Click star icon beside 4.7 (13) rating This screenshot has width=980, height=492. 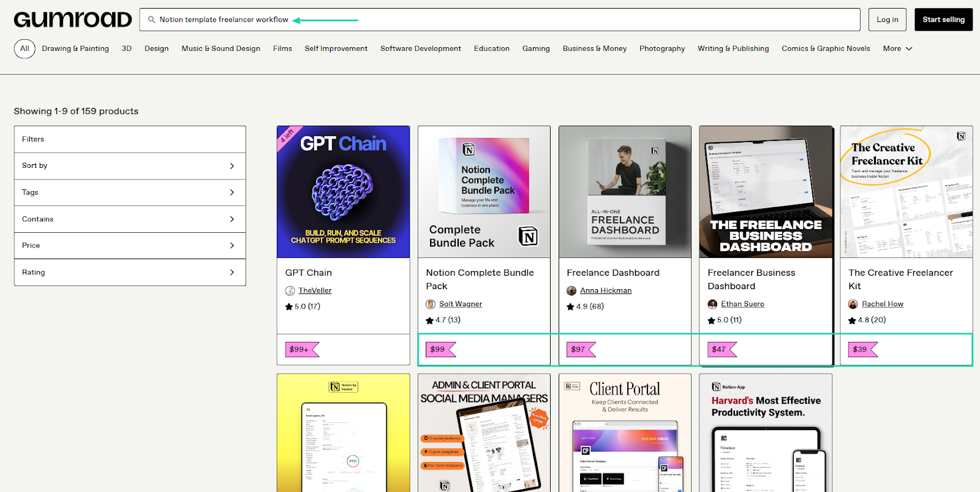click(430, 320)
